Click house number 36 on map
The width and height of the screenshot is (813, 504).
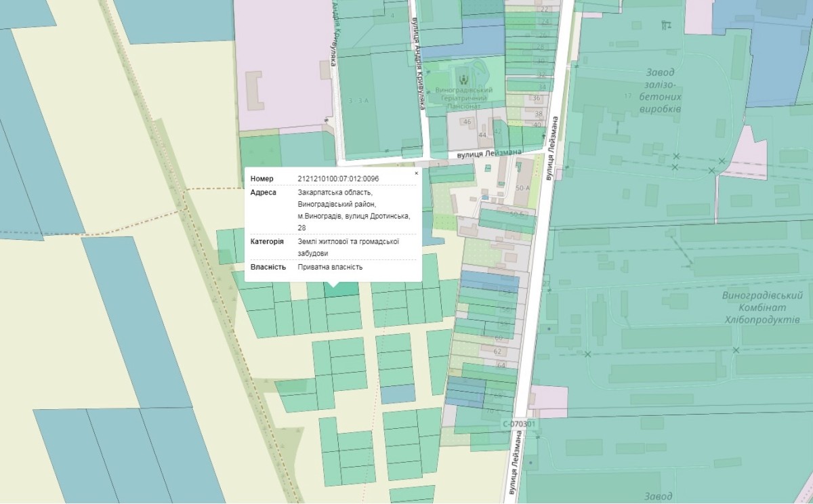point(537,98)
